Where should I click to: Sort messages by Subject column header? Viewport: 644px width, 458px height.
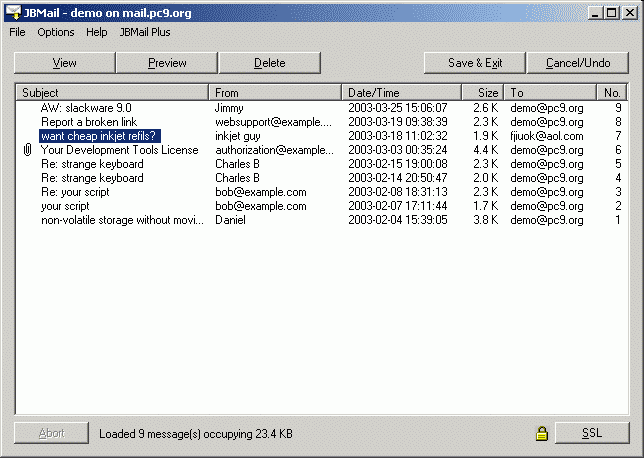pyautogui.click(x=112, y=93)
